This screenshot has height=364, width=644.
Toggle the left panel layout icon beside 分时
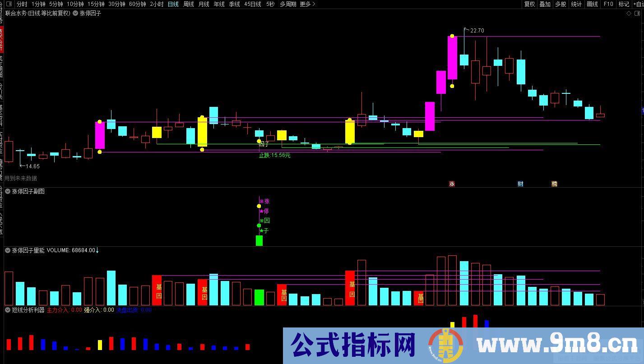click(9, 4)
